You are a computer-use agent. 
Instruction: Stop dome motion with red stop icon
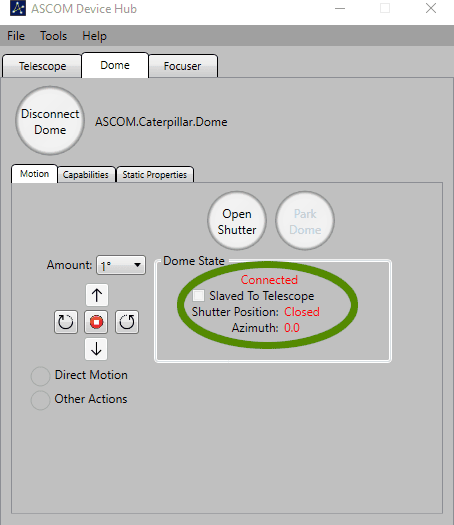96,322
